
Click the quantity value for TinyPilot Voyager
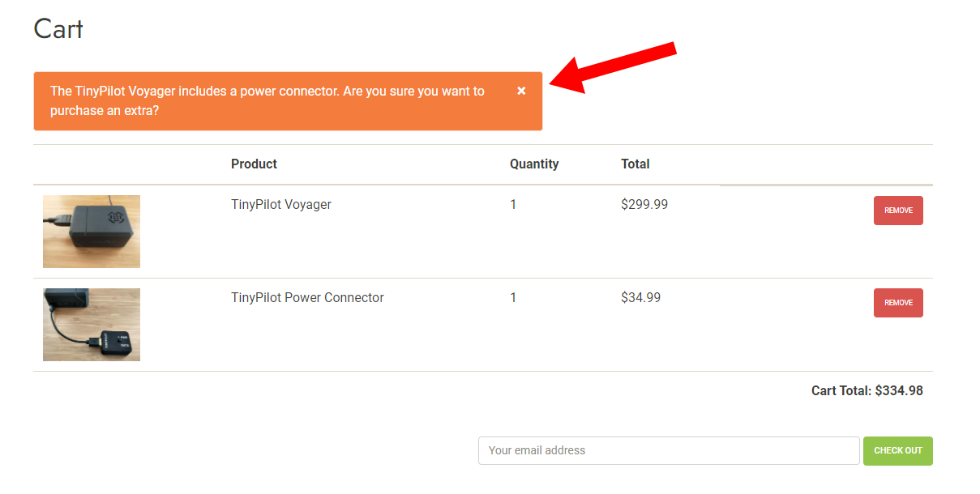click(513, 204)
